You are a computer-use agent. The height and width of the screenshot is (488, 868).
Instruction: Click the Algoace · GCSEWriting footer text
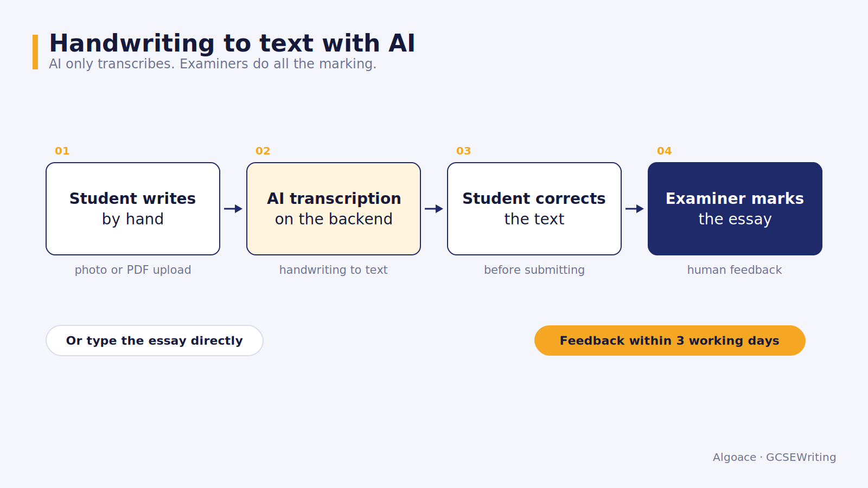coord(775,457)
